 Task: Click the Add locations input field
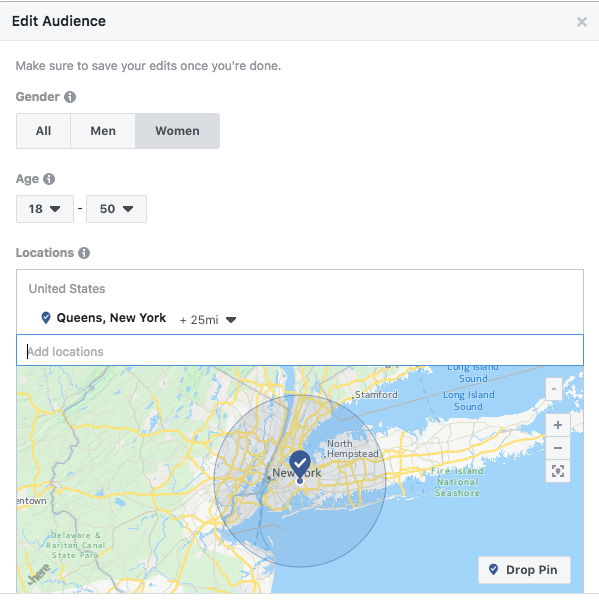click(x=300, y=350)
